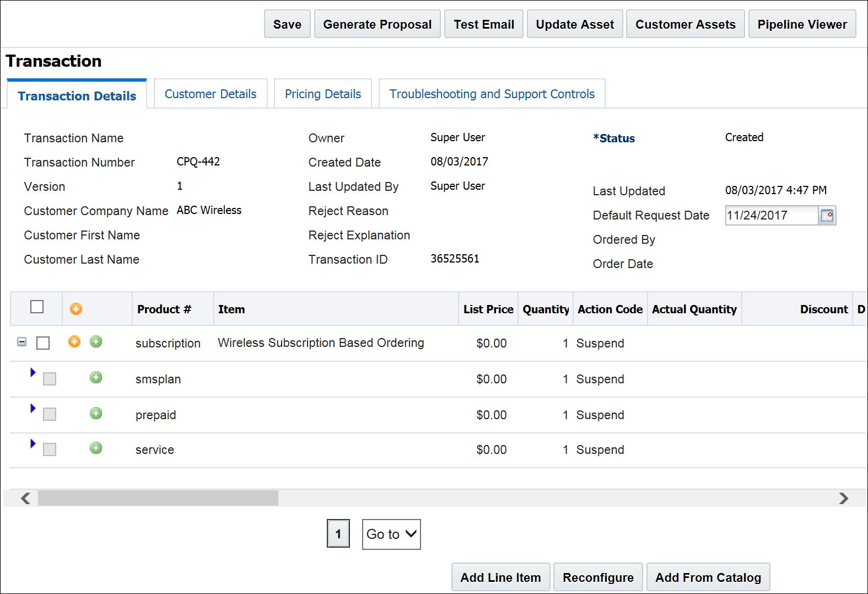Check the select-all checkbox in header
Screen dimensions: 868x594
click(x=37, y=307)
